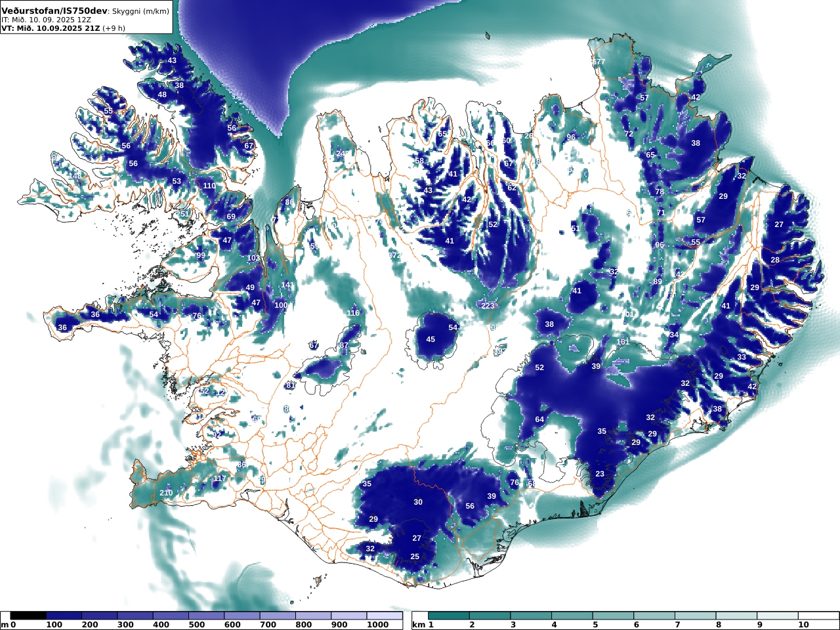Viewport: 840px width, 630px height.
Task: Select the Skyggni (m/km) label in the header
Action: point(139,11)
